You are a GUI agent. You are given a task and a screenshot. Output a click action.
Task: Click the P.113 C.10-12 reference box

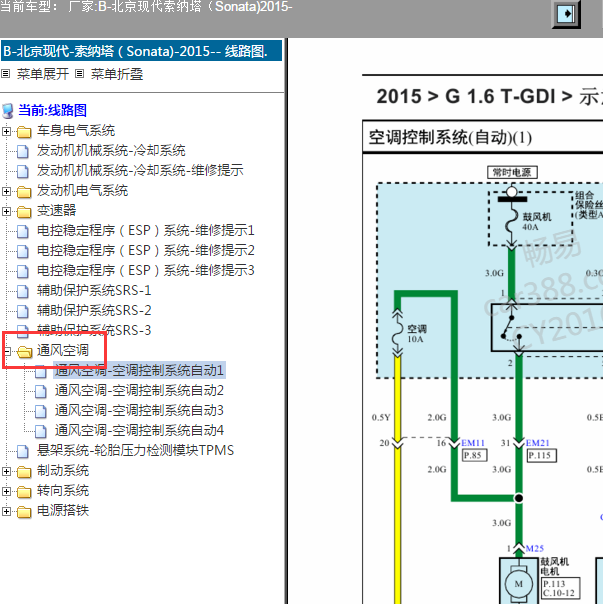(560, 588)
